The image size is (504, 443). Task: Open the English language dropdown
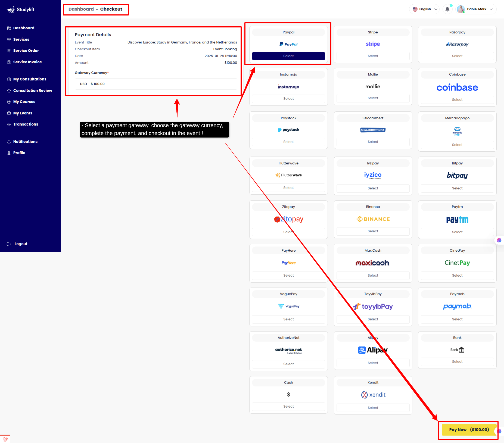coord(424,9)
